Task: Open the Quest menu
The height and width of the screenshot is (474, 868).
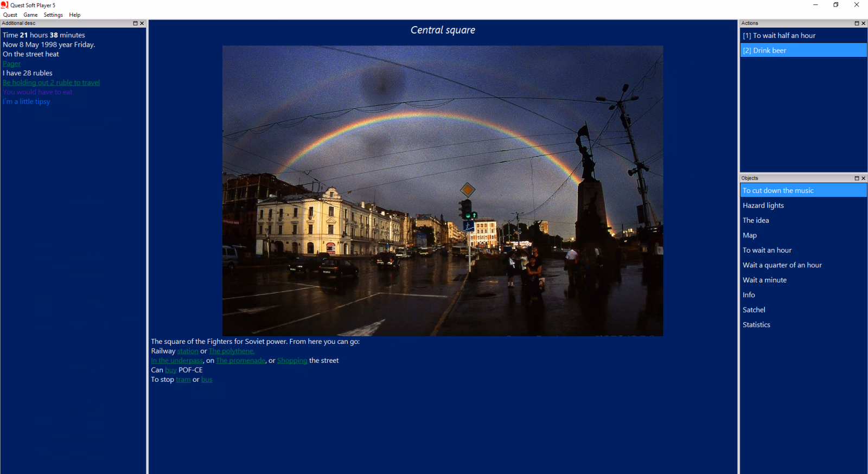Action: 10,15
